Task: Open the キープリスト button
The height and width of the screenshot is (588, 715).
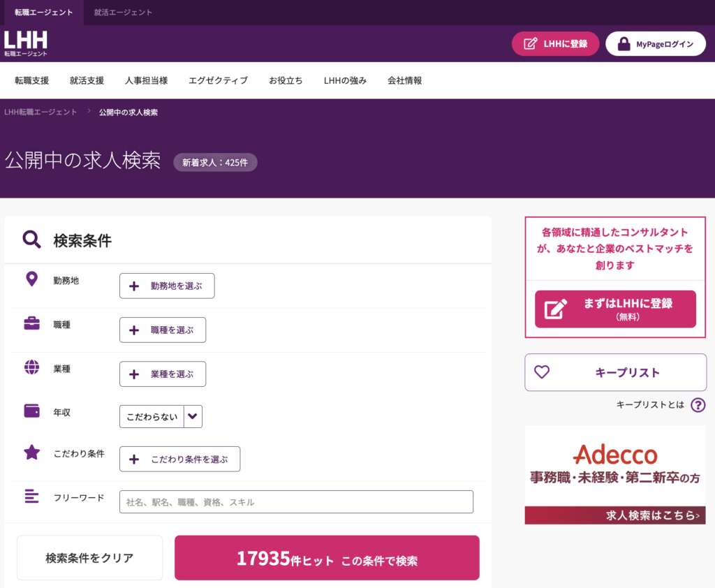Action: 616,372
